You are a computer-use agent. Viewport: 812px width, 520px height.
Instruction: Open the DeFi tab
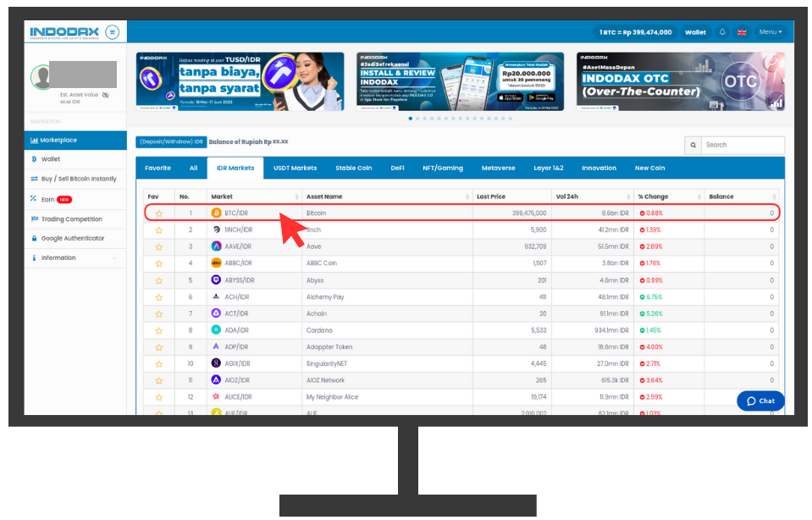pyautogui.click(x=398, y=168)
